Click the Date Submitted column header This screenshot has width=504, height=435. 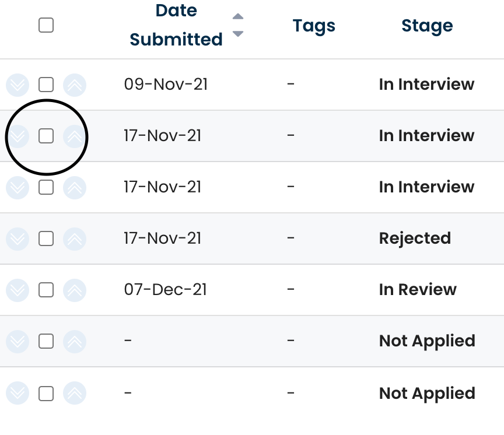[x=176, y=25]
